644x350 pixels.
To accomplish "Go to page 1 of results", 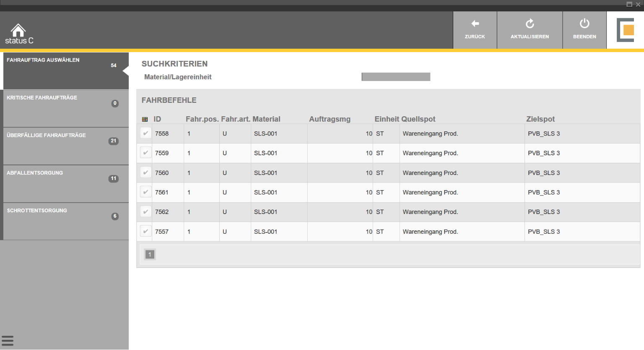I will [x=150, y=254].
